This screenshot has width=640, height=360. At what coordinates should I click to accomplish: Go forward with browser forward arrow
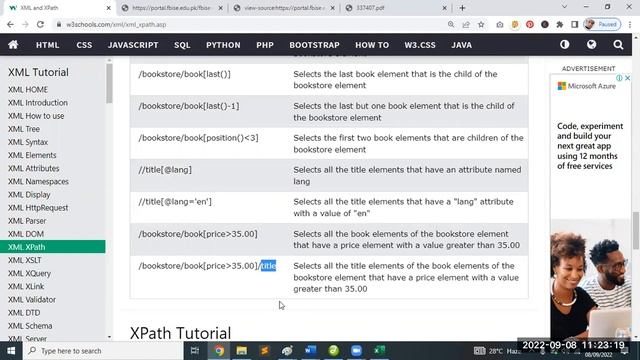[x=25, y=24]
